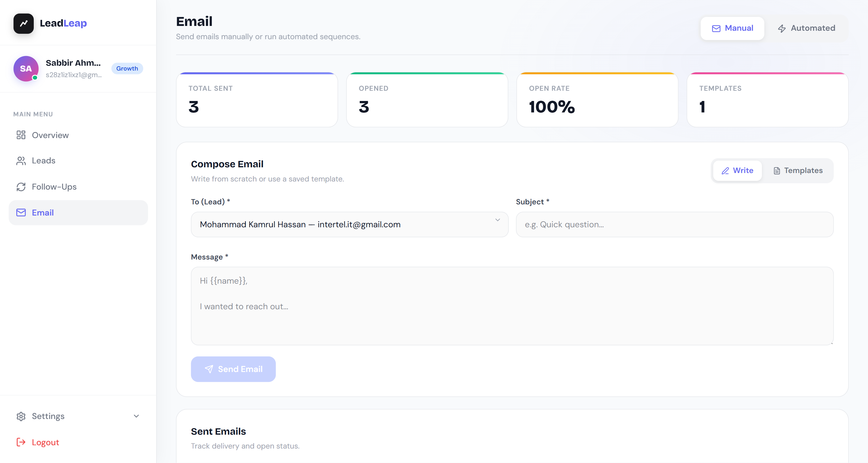Image resolution: width=868 pixels, height=463 pixels.
Task: Click the MAIN MENU label
Action: [33, 114]
